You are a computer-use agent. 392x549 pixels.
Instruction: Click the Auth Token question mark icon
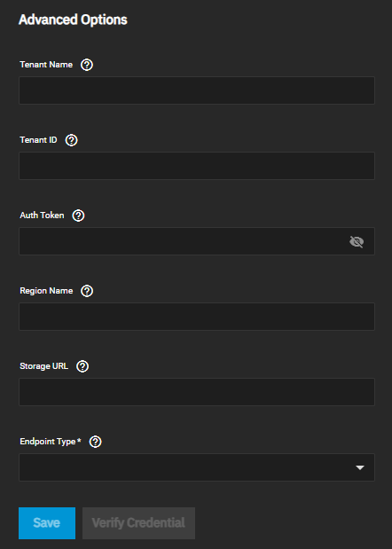point(78,216)
